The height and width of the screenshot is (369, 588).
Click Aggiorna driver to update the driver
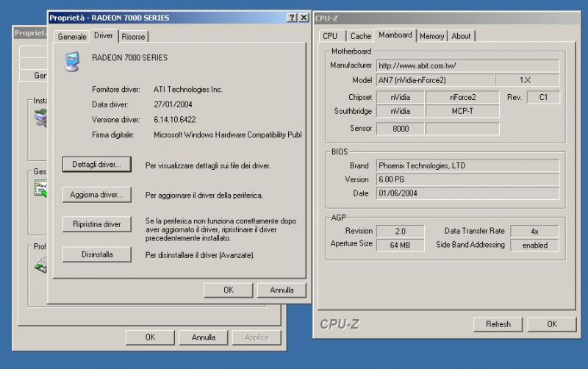(x=97, y=195)
